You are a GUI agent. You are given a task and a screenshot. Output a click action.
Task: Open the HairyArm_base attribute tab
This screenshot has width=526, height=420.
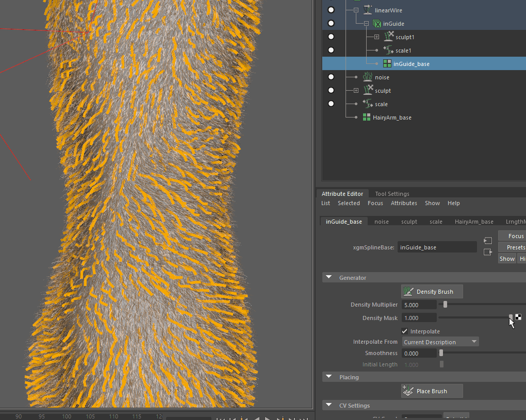(x=473, y=221)
